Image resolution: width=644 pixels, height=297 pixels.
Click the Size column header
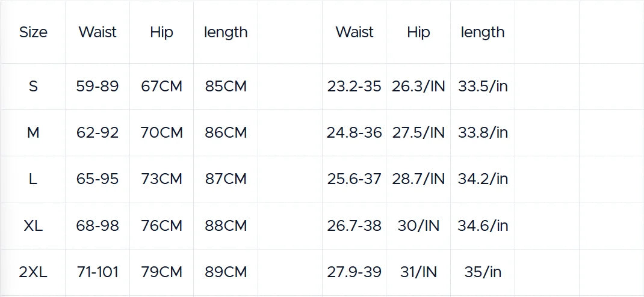(x=33, y=32)
